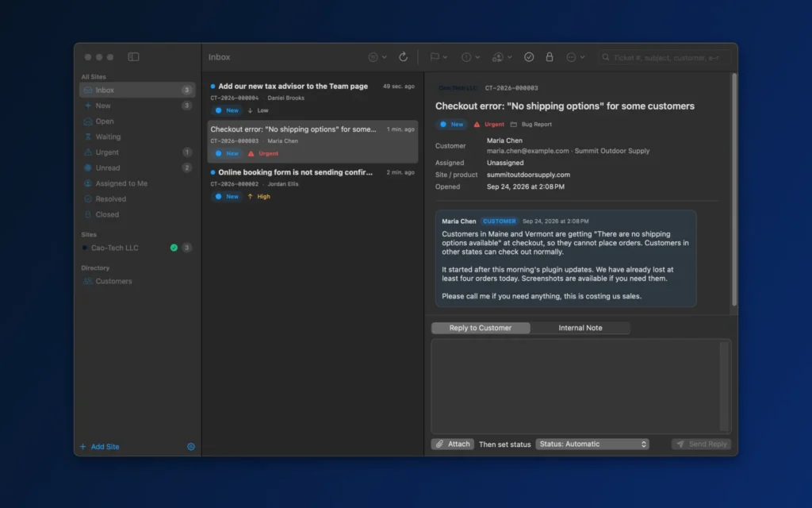Click the Attach button
Viewport: 812px width, 508px height.
453,444
